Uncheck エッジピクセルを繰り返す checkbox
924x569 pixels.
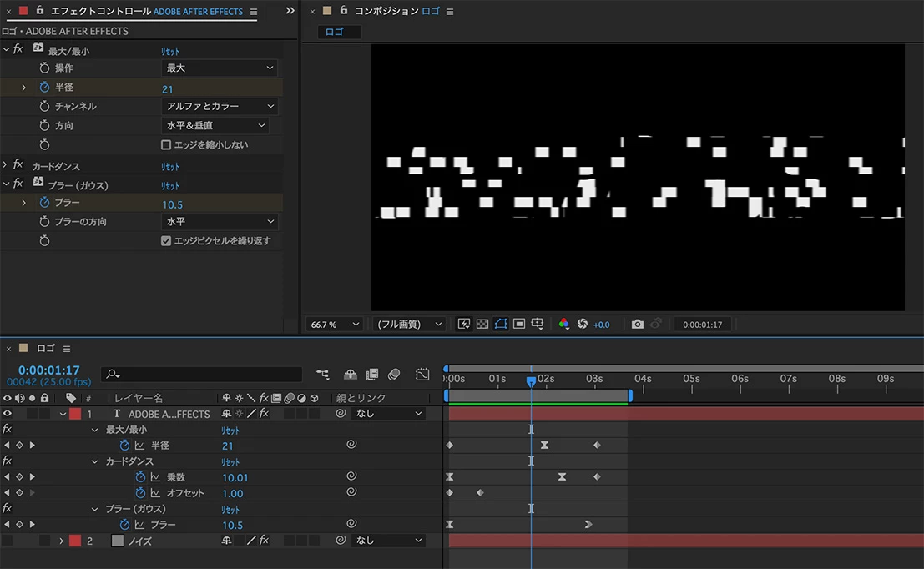click(x=166, y=241)
